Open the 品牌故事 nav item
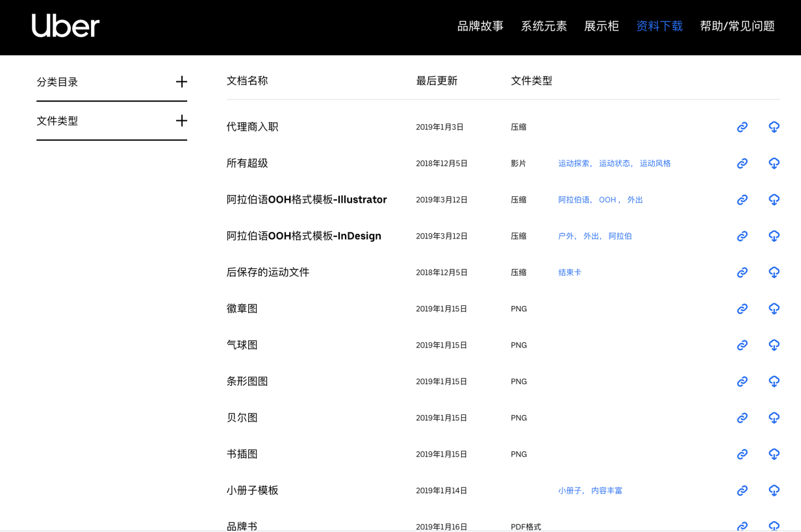The image size is (801, 532). coord(480,27)
